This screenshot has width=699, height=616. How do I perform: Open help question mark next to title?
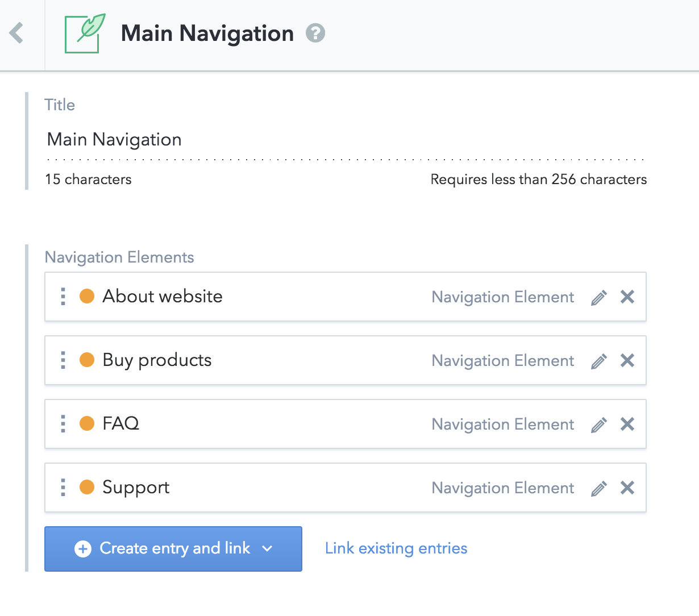point(315,34)
